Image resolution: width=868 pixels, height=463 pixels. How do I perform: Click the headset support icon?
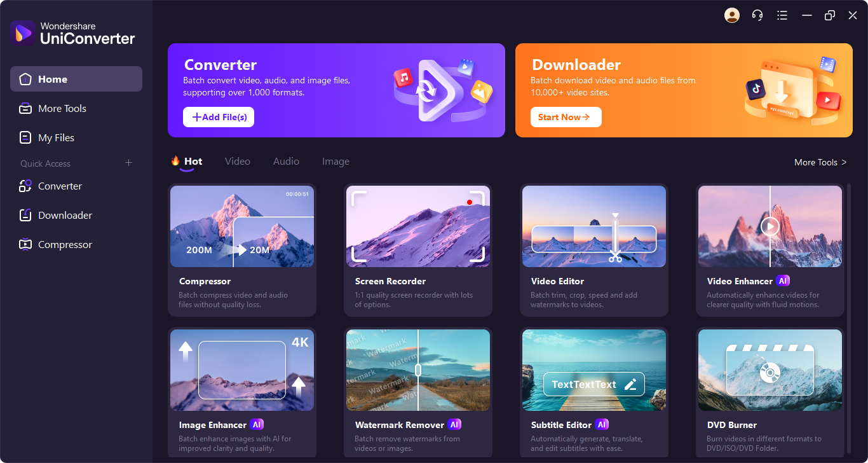point(757,15)
